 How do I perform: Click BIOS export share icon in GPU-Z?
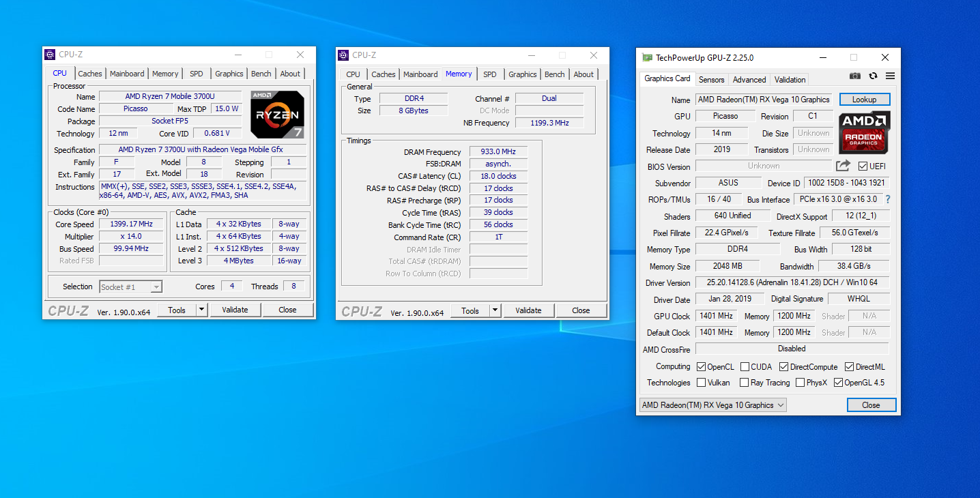(843, 166)
